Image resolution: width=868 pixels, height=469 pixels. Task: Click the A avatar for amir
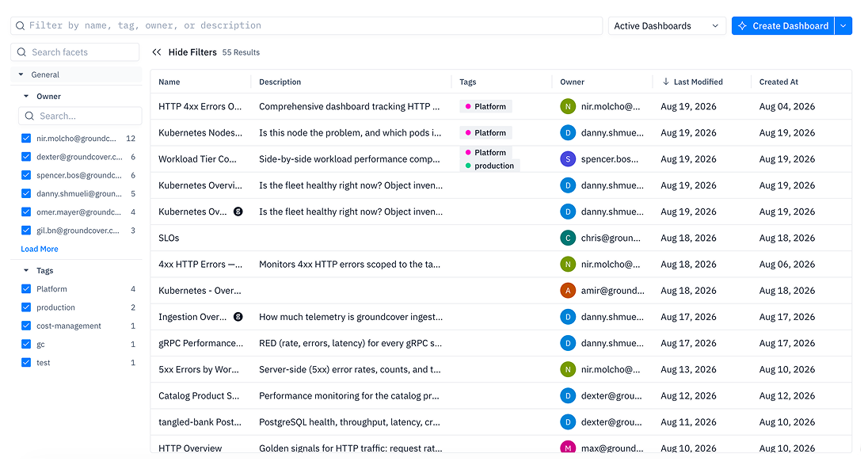tap(568, 291)
